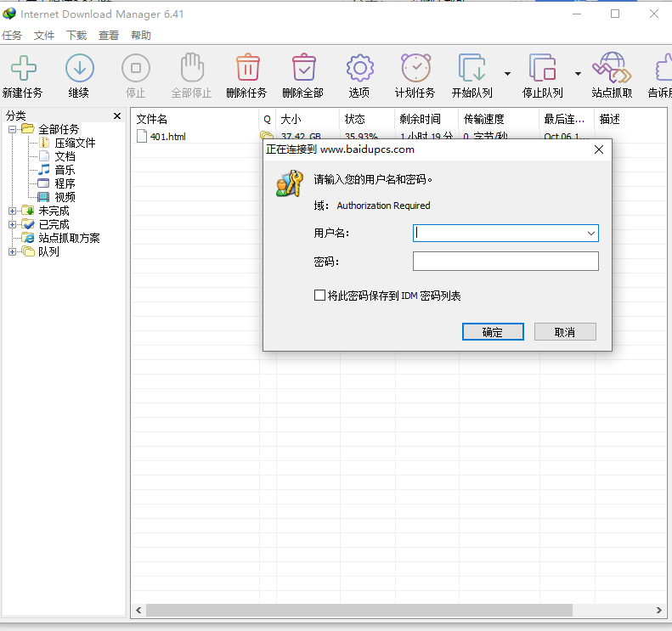Viewport: 672px width, 631px height.
Task: Open the 帮助 menu
Action: point(141,36)
